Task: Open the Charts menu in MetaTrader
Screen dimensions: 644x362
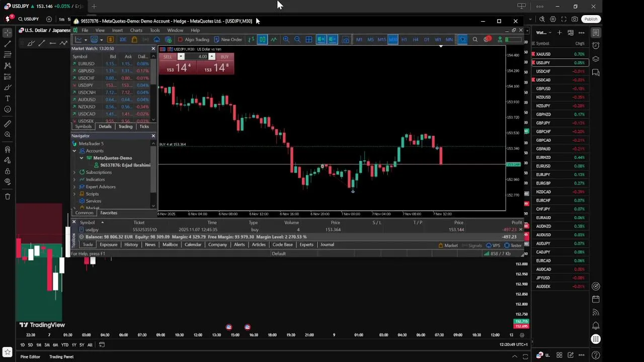Action: click(x=136, y=30)
